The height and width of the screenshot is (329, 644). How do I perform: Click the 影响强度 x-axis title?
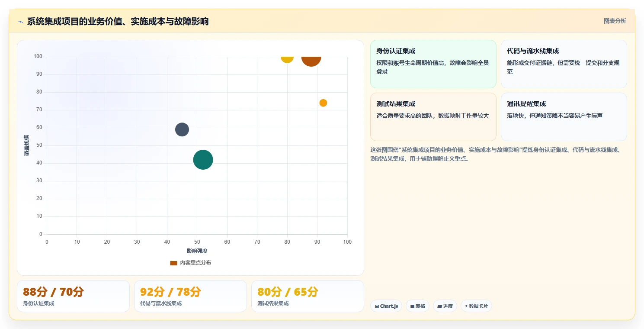(x=197, y=251)
